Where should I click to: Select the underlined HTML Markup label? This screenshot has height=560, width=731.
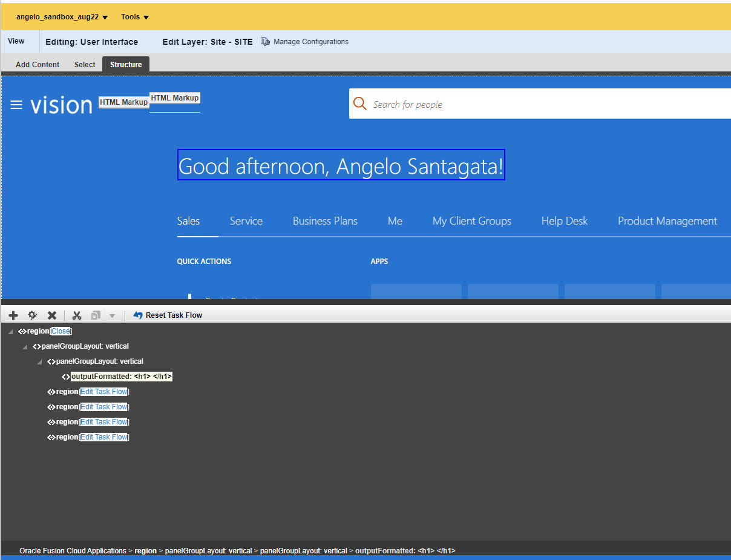(175, 98)
